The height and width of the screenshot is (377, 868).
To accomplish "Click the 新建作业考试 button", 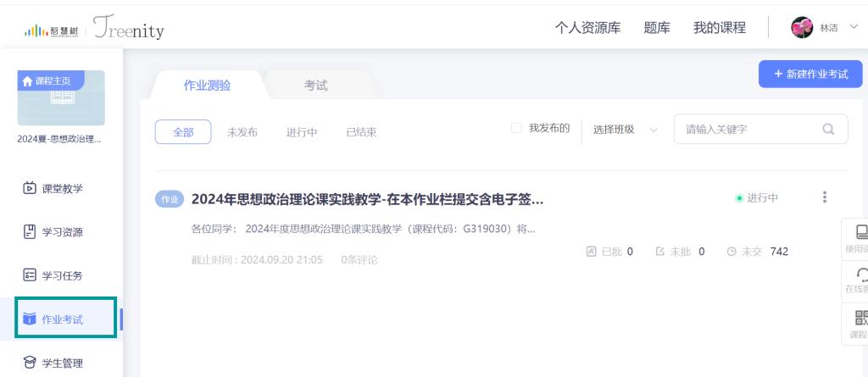I will 810,74.
